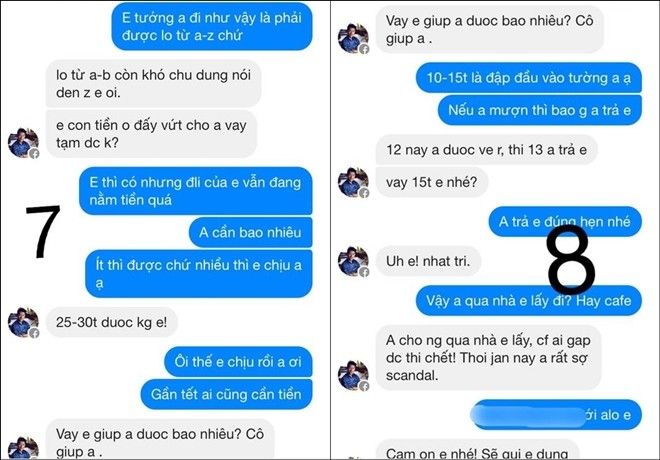Tap avatar next to "Uh e! nhat tri."
Image resolution: width=660 pixels, height=460 pixels.
coord(353,261)
